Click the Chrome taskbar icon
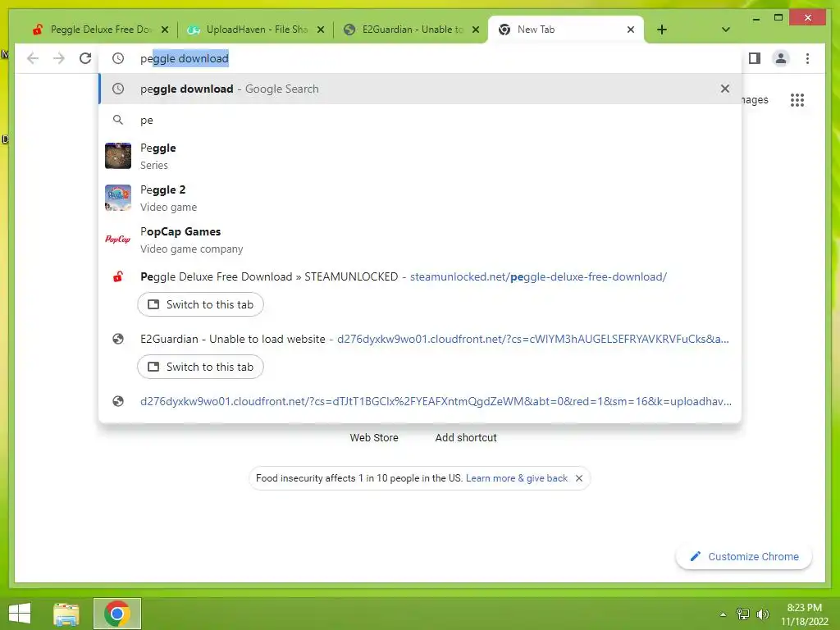840x630 pixels. [x=117, y=614]
